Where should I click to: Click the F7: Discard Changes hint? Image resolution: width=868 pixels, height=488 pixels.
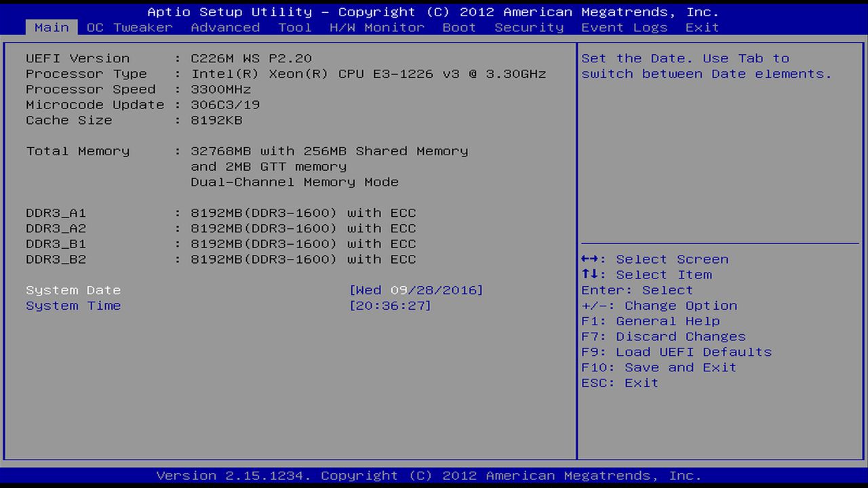coord(663,337)
